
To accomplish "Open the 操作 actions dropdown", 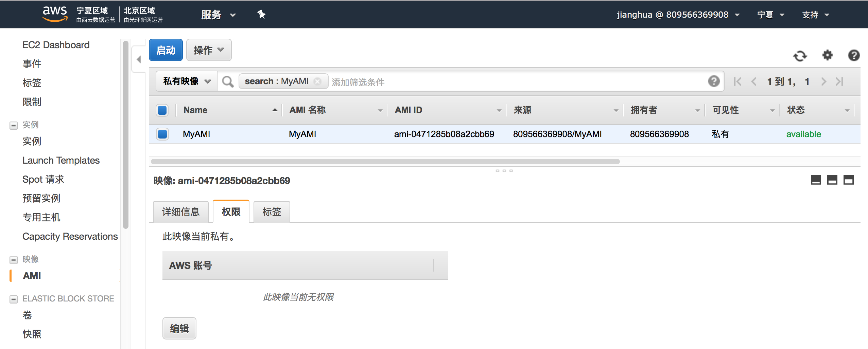I will (x=209, y=50).
